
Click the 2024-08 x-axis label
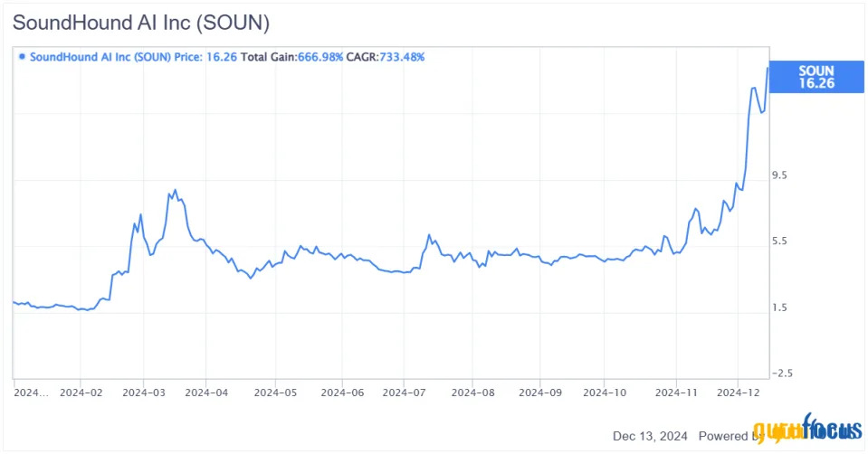click(472, 393)
